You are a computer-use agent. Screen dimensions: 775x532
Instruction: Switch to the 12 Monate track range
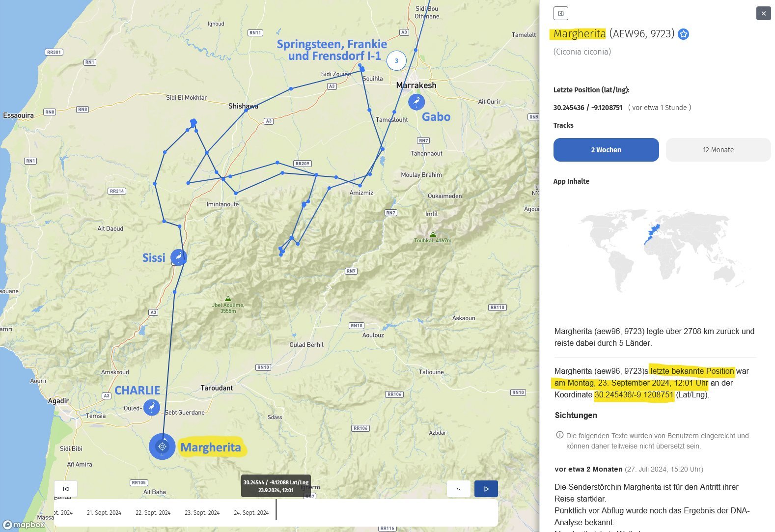point(718,150)
